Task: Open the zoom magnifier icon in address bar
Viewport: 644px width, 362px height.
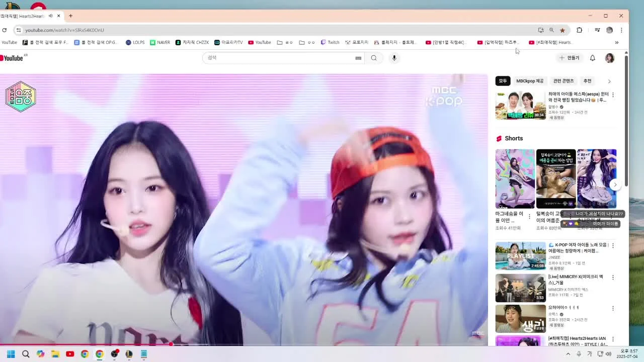Action: [x=551, y=30]
